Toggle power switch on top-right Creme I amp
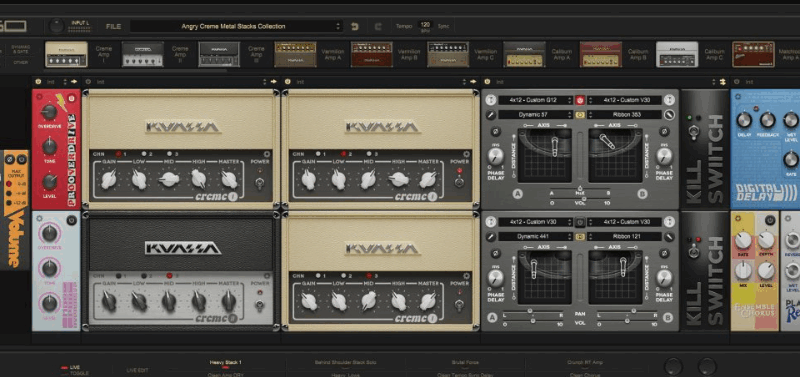800x377 pixels. (x=459, y=182)
